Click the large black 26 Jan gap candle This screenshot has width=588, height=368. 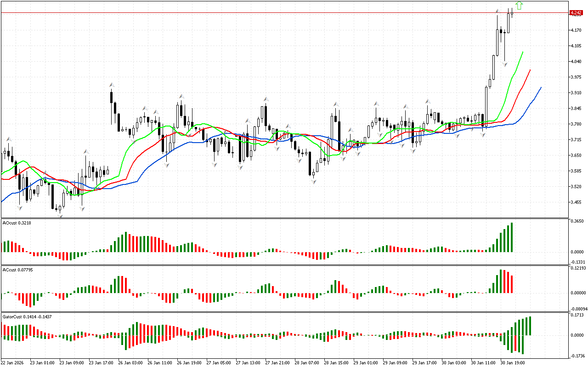(x=111, y=98)
